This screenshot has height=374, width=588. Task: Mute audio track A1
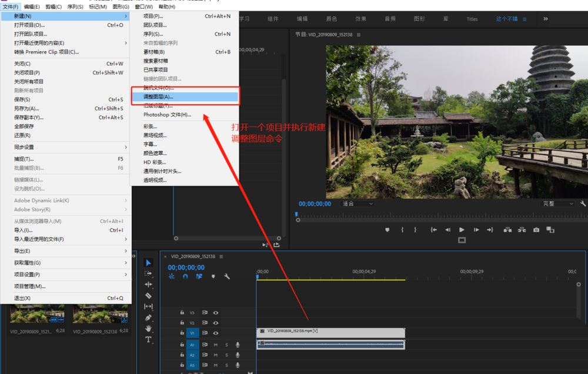pyautogui.click(x=216, y=345)
